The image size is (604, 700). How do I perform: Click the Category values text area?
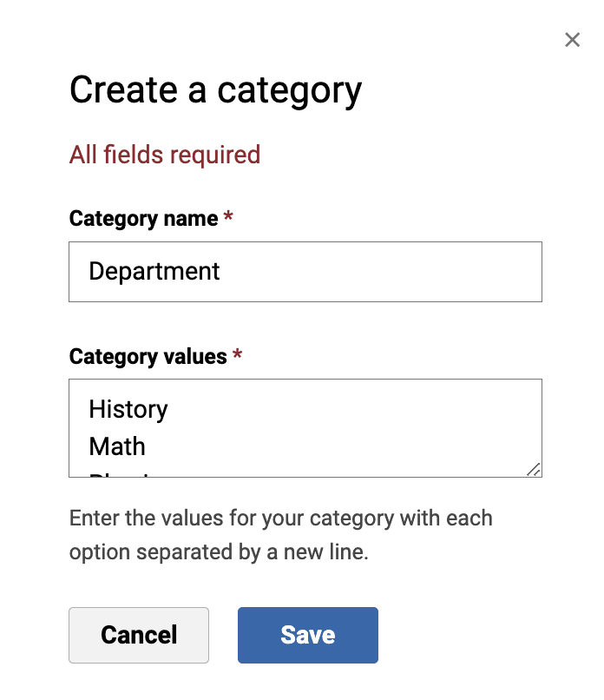(305, 428)
